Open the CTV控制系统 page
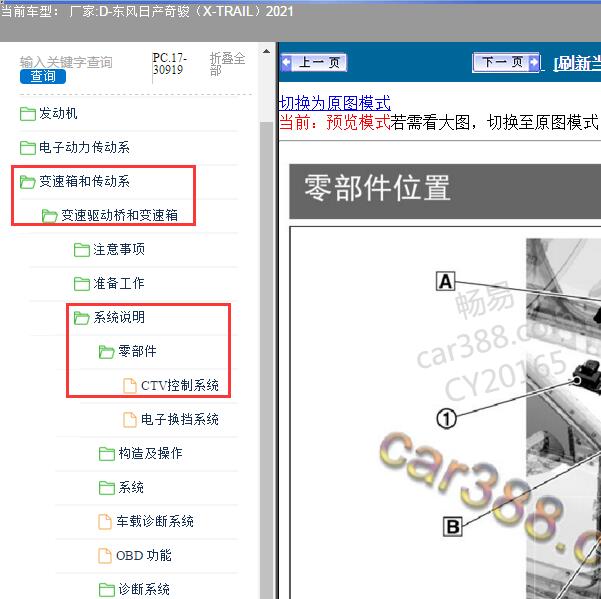The width and height of the screenshot is (601, 599). coord(180,386)
